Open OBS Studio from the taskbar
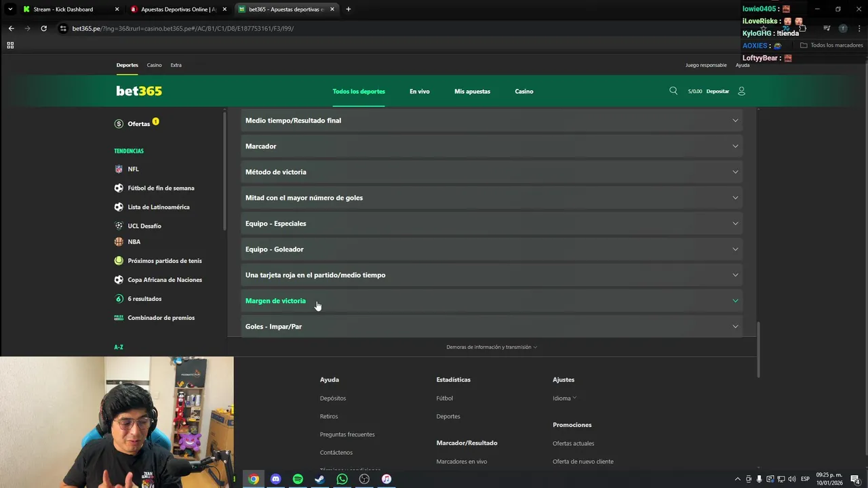Screen dimensions: 868x488 coord(364,479)
